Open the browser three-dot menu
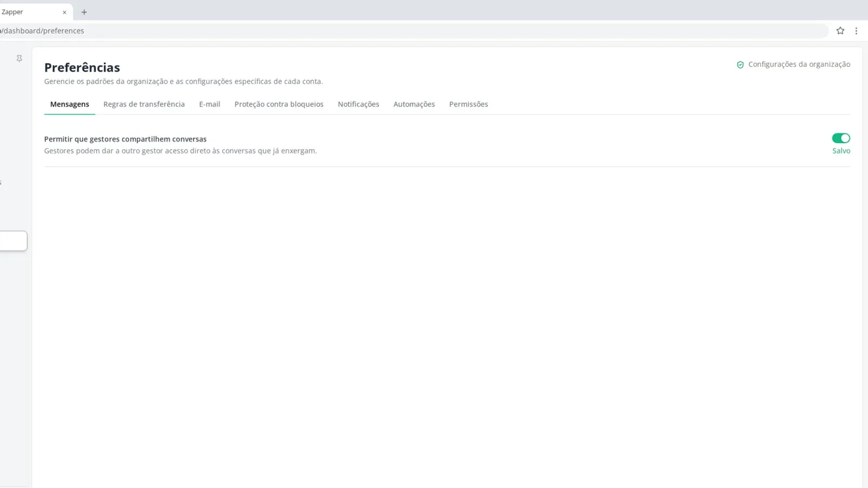 (x=856, y=31)
